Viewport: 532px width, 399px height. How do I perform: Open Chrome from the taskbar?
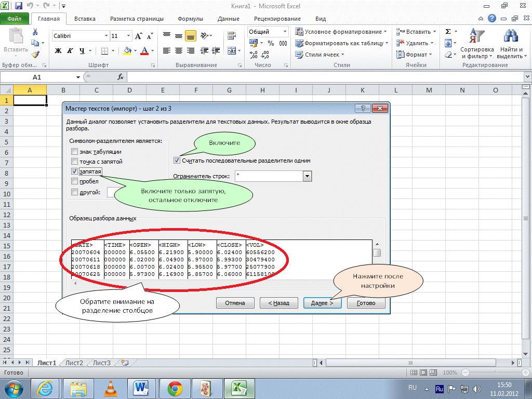point(175,389)
